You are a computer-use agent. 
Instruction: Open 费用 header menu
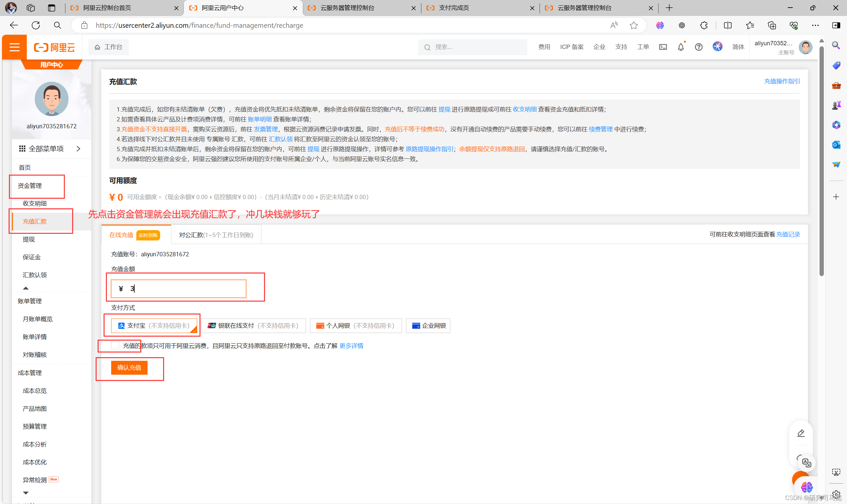click(544, 47)
